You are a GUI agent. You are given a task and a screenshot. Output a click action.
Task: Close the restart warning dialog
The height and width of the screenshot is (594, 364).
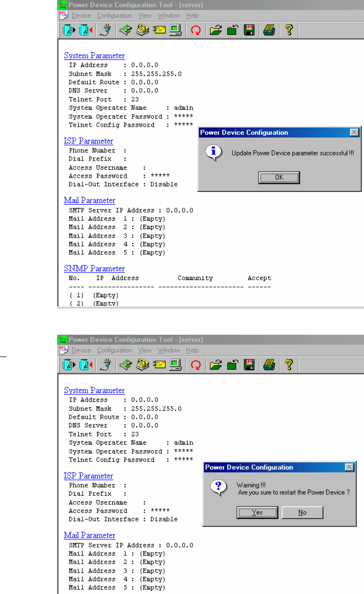click(350, 467)
